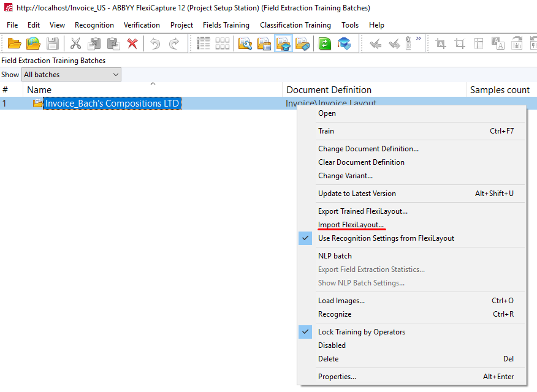Click the table region toolbar icon
Image resolution: width=537 pixels, height=392 pixels.
[479, 43]
